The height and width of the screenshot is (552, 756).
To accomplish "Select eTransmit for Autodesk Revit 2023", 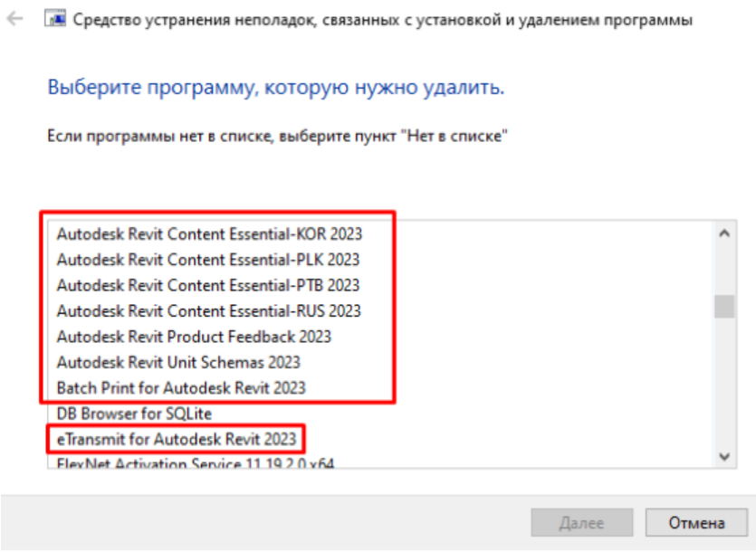I will [177, 439].
